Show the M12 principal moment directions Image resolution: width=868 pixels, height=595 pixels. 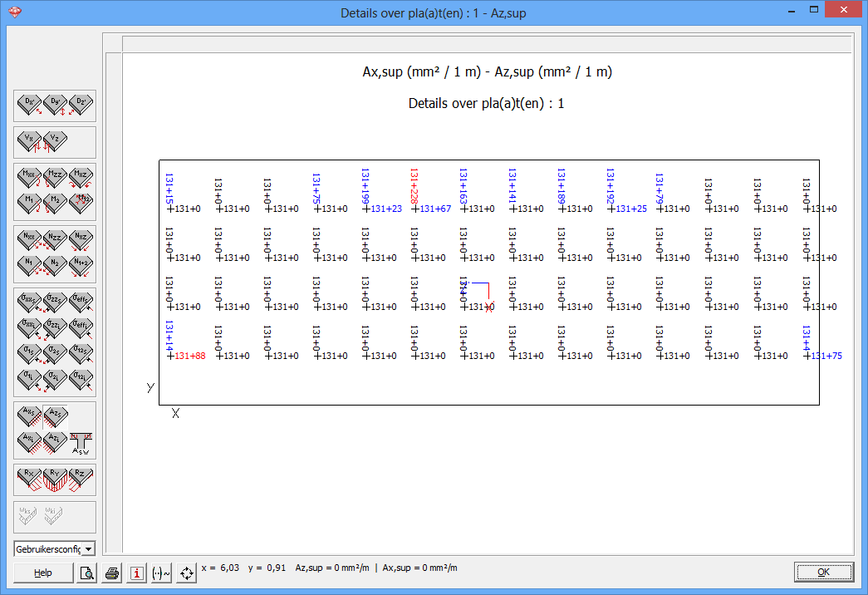tap(81, 204)
